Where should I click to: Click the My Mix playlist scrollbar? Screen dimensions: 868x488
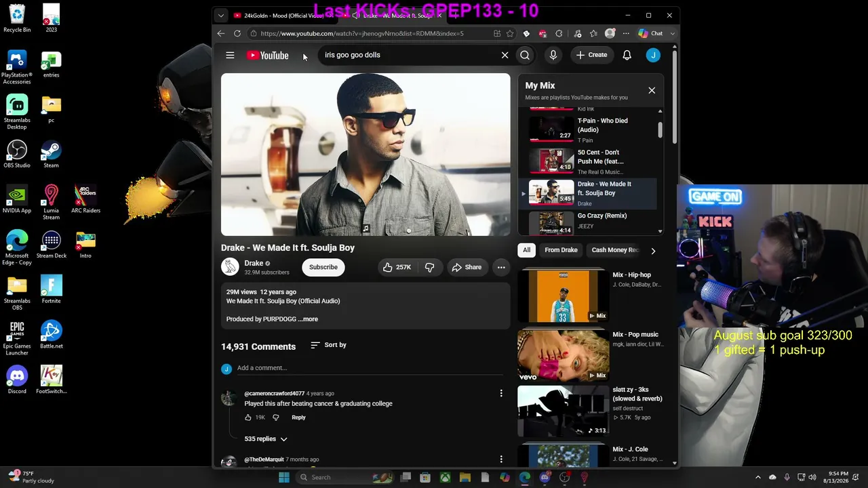click(660, 129)
